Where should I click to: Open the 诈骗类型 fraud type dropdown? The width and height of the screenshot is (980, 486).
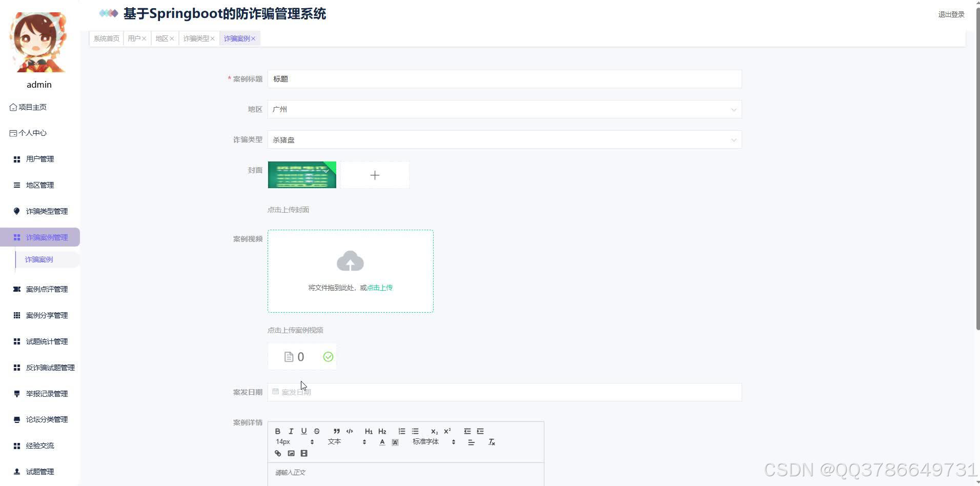click(734, 139)
